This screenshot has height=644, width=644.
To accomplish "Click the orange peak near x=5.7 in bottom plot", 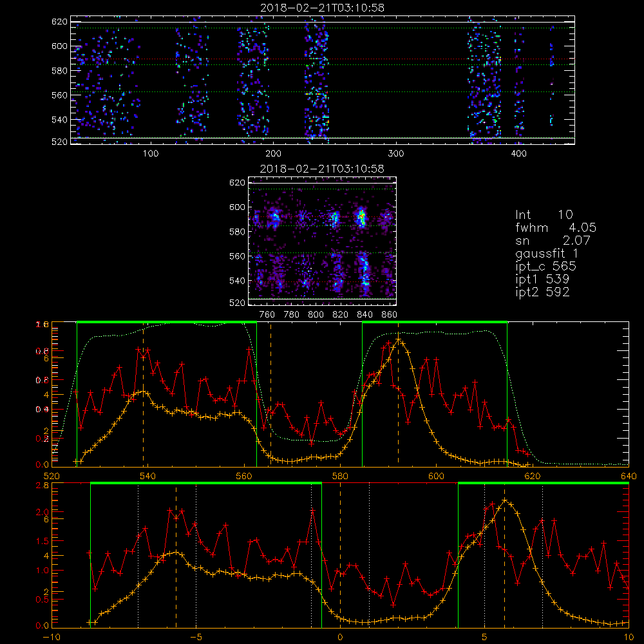I will click(505, 500).
